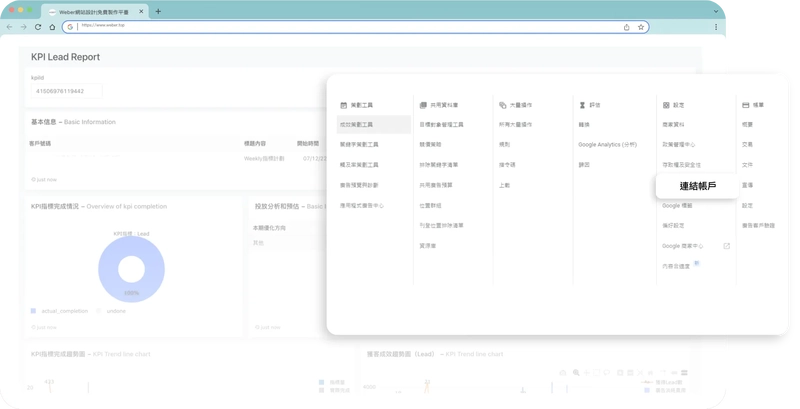
Task: Click the 評估 hourglass icon
Action: tap(582, 105)
